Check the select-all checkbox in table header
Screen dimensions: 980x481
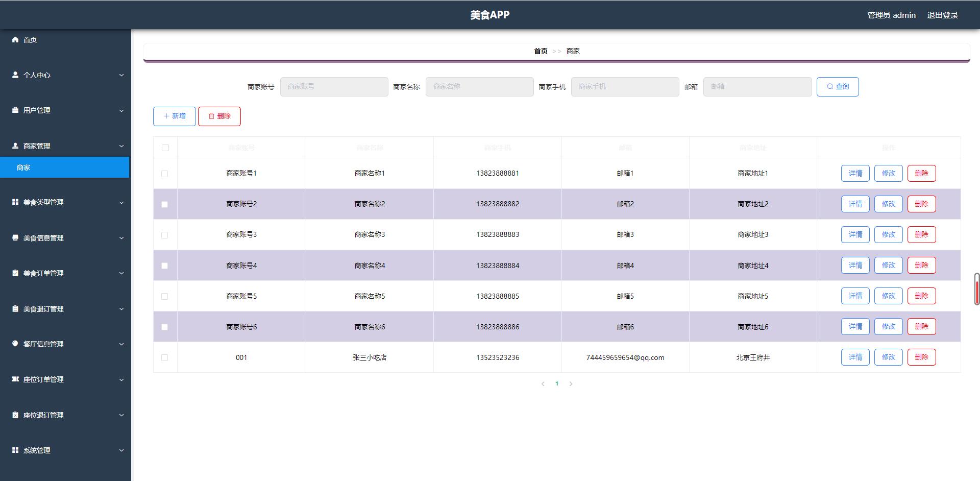(165, 148)
